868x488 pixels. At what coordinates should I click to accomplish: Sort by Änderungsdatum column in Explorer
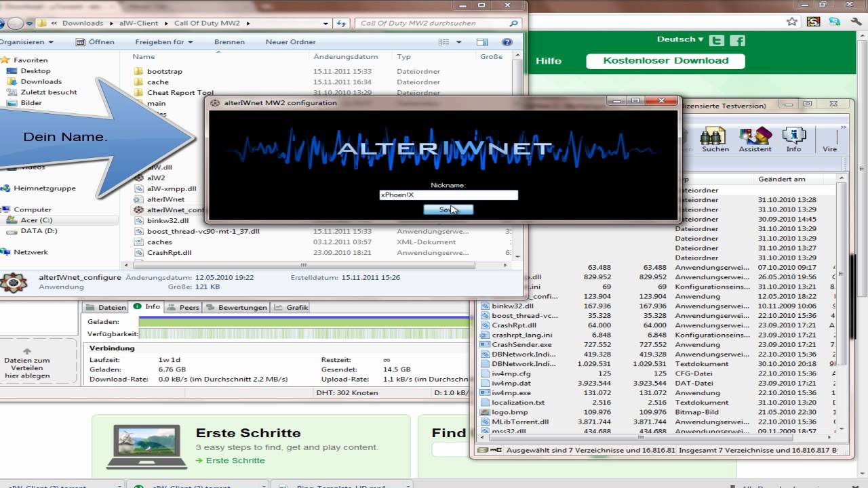(345, 57)
